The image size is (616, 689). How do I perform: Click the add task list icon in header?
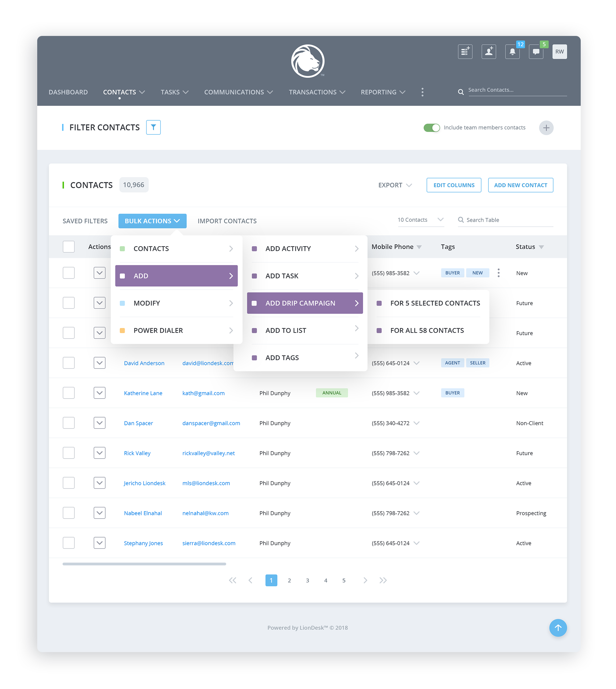tap(465, 52)
